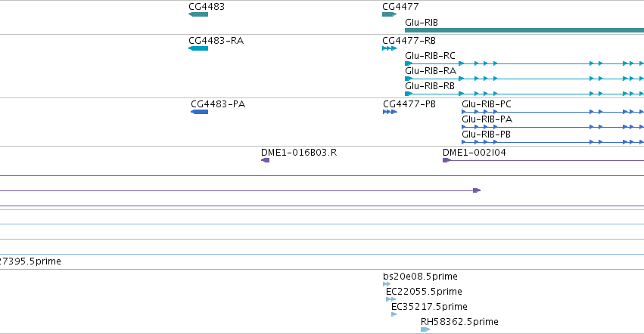Select the 27395.5prime EST label

pos(30,261)
